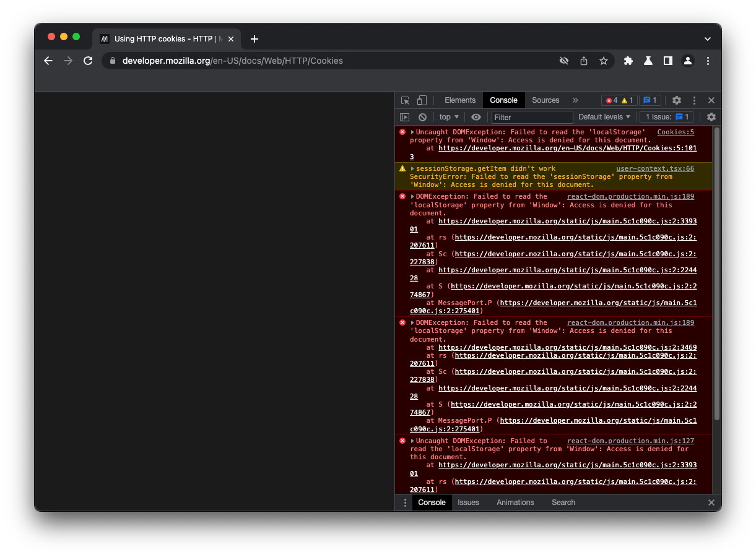Click the console Filter input field
The image size is (756, 557).
coord(532,117)
